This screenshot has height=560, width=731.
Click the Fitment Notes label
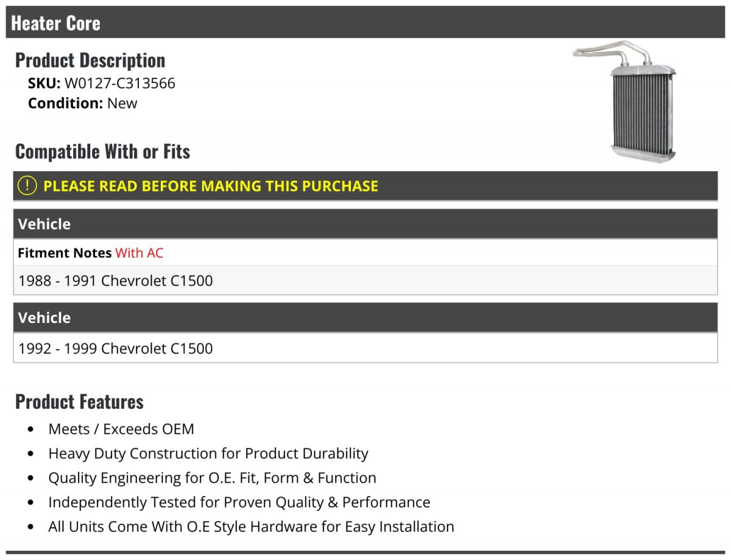tap(65, 253)
